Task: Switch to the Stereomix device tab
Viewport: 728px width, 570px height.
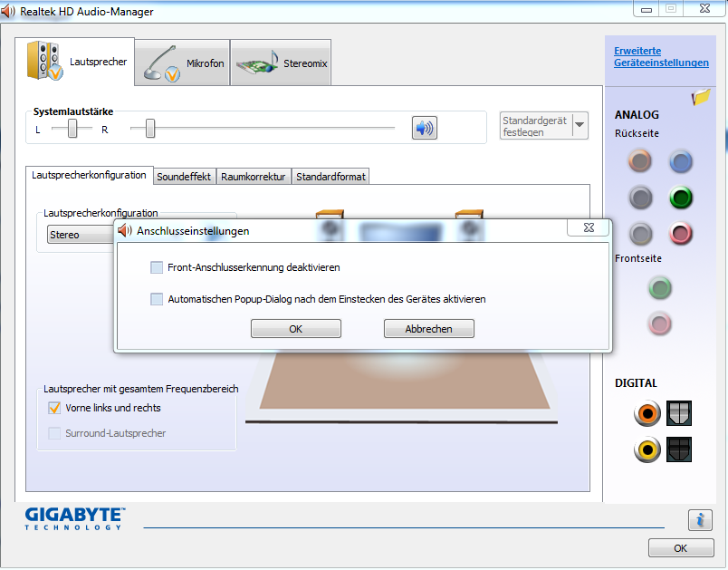Action: [281, 63]
